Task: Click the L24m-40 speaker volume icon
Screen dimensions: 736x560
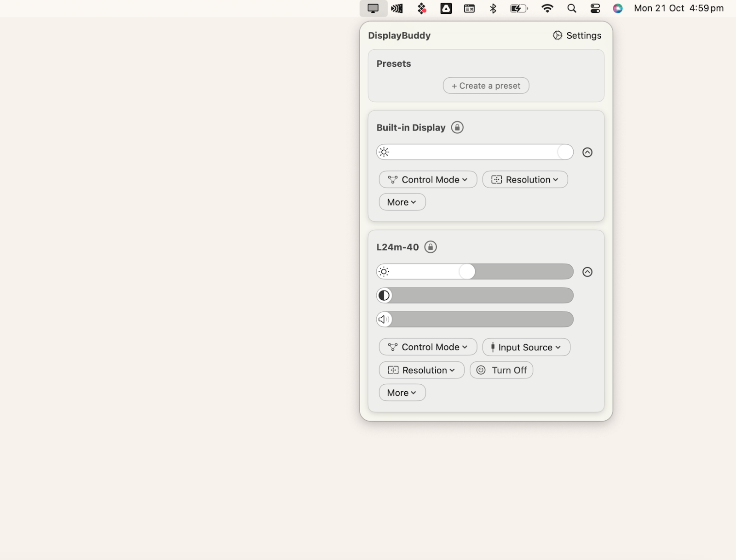Action: [x=384, y=319]
